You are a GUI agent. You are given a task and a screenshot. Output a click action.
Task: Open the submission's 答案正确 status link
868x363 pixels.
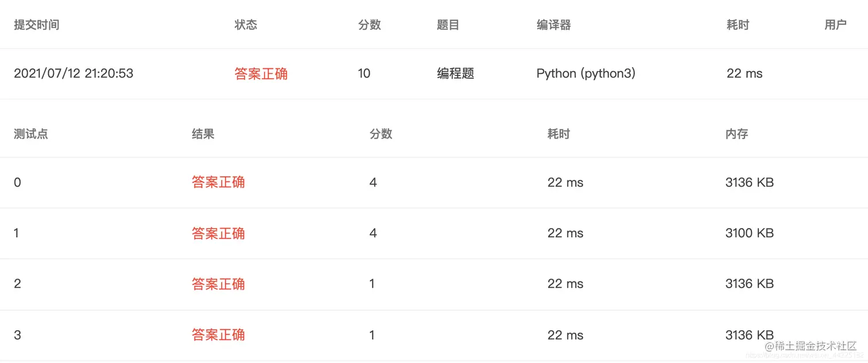(261, 74)
